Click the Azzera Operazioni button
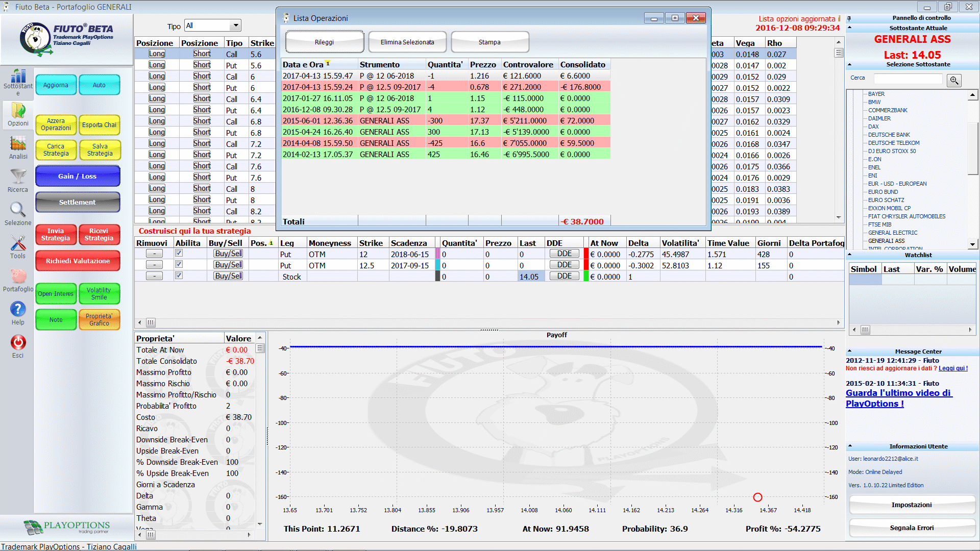Viewport: 980px width, 551px height. click(56, 124)
